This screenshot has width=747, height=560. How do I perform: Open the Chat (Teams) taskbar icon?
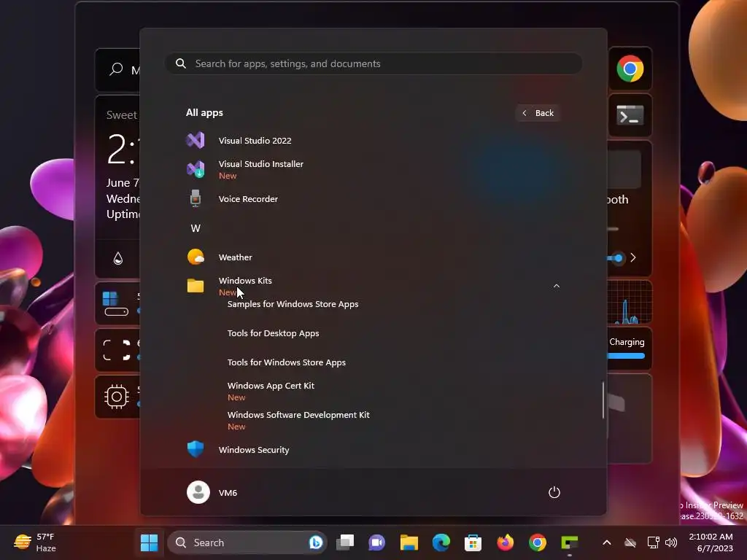[377, 542]
